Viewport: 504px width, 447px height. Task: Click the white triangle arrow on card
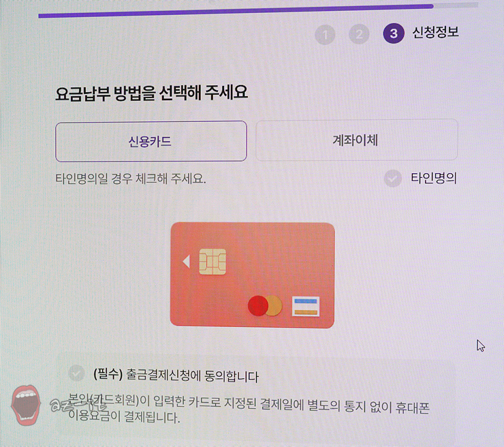tap(187, 262)
